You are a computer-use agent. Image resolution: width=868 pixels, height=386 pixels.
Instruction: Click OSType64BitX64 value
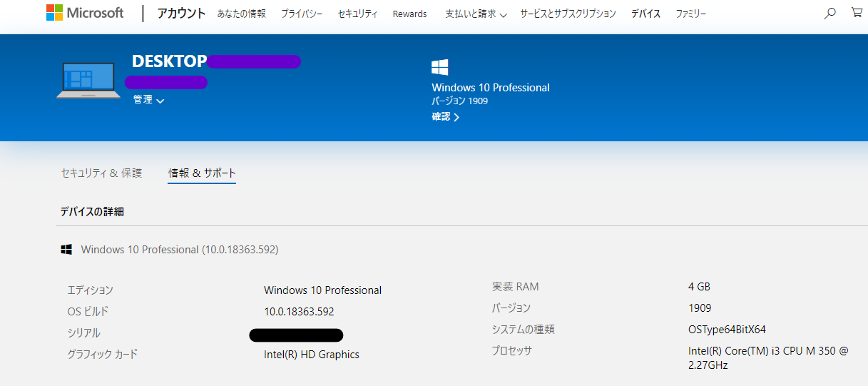click(x=727, y=330)
